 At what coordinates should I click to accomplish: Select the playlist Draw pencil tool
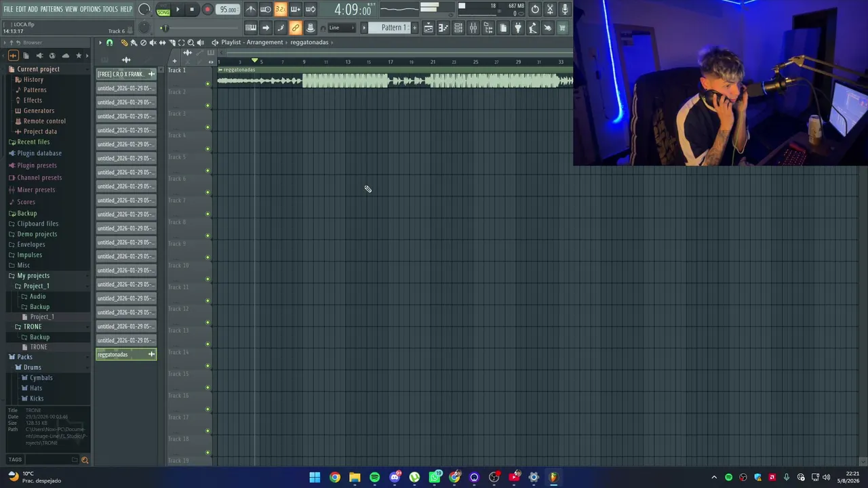pos(124,43)
